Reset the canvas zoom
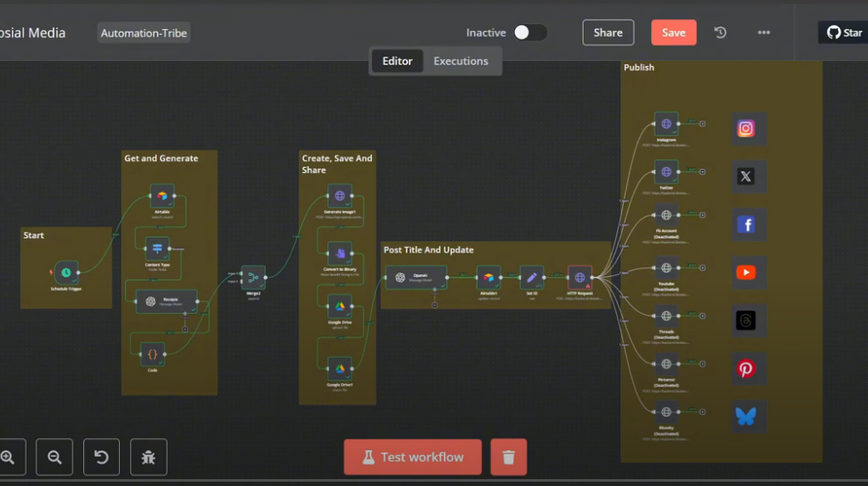Image resolution: width=868 pixels, height=486 pixels. tap(101, 457)
